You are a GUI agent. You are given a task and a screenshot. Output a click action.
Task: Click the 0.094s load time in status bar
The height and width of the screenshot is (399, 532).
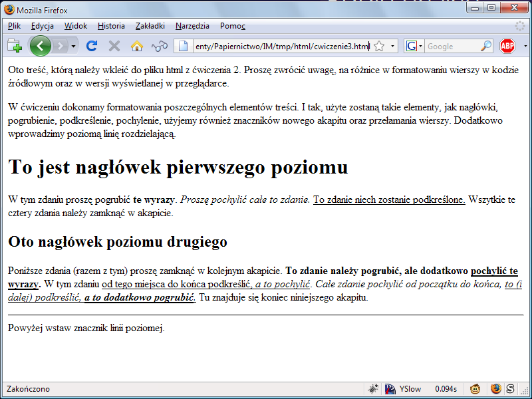[446, 389]
